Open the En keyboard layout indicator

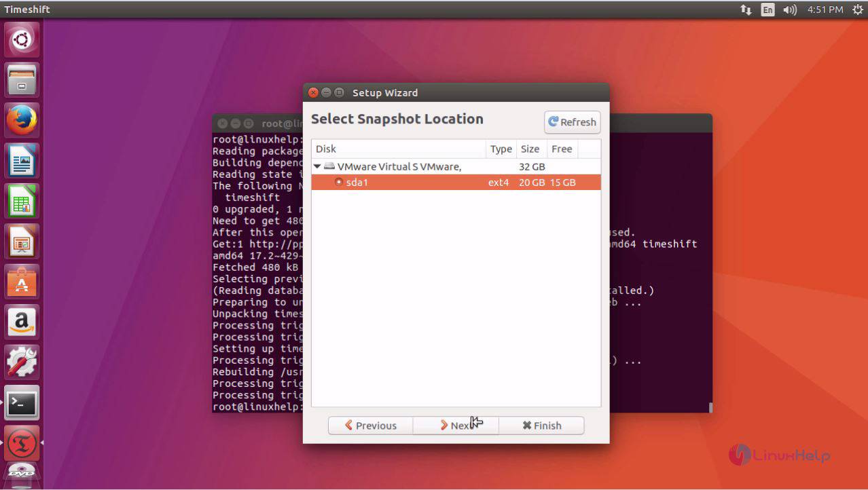coord(767,10)
